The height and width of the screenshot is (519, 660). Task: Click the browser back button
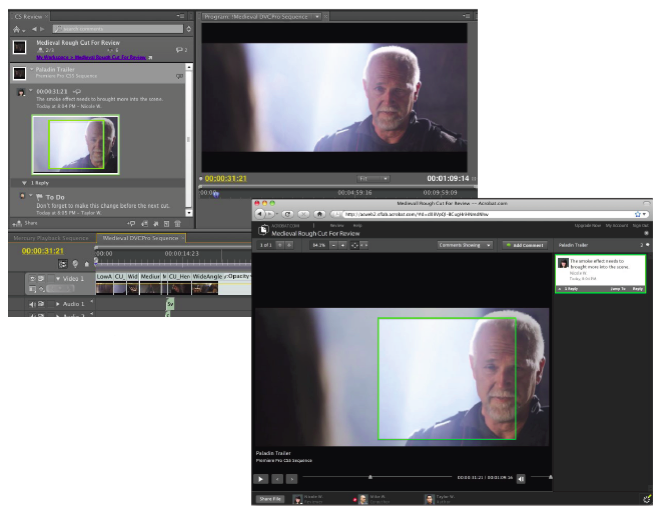click(x=260, y=214)
